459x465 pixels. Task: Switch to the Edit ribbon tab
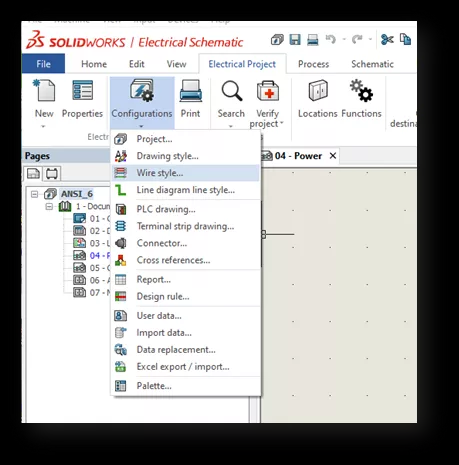click(137, 64)
